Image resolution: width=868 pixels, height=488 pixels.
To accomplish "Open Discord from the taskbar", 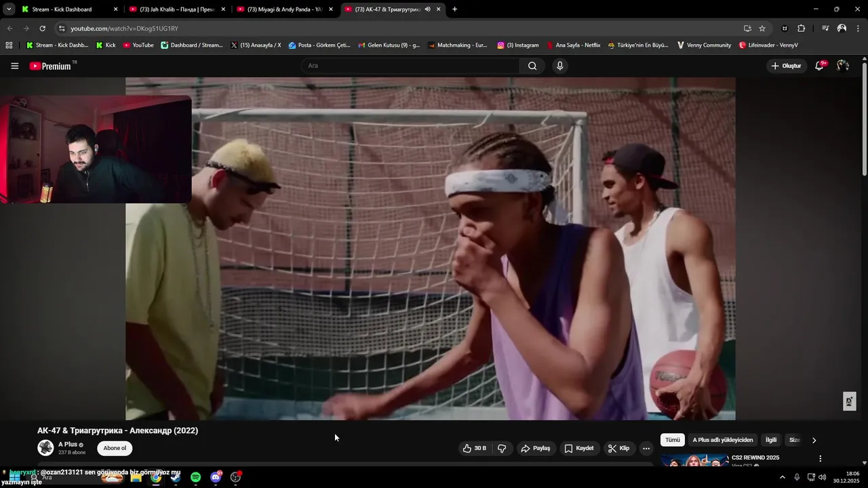I will pyautogui.click(x=216, y=477).
